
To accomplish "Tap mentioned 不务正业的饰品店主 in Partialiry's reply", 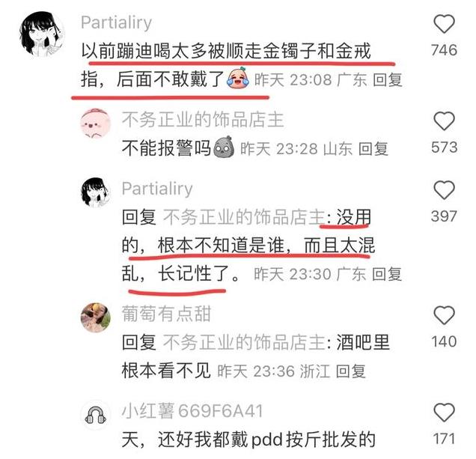I will (245, 217).
